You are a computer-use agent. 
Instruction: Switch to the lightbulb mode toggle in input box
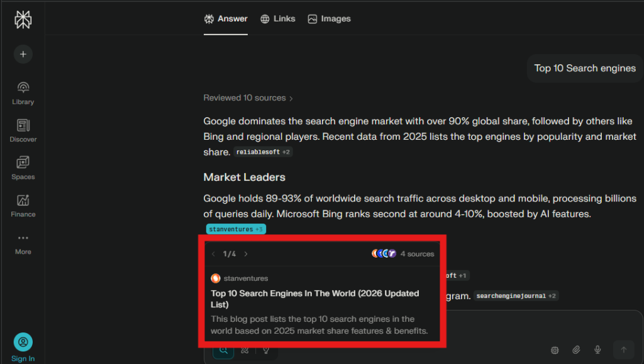[266, 350]
